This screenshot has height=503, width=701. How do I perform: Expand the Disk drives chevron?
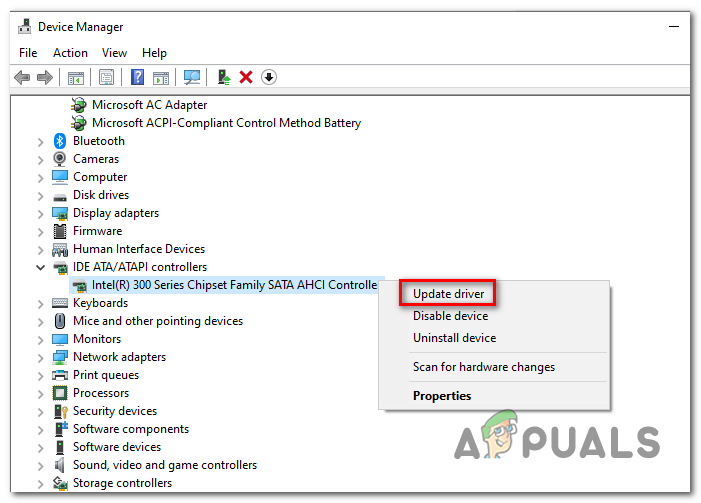click(41, 196)
